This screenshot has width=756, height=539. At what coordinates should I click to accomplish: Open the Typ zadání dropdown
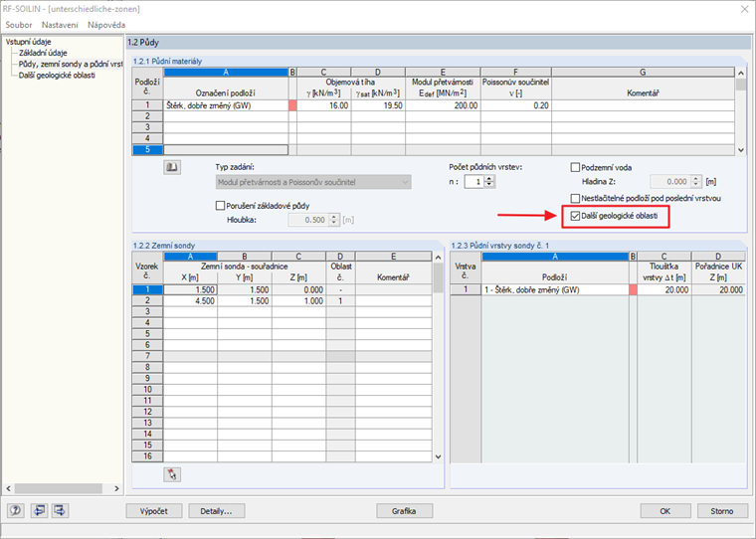point(313,182)
